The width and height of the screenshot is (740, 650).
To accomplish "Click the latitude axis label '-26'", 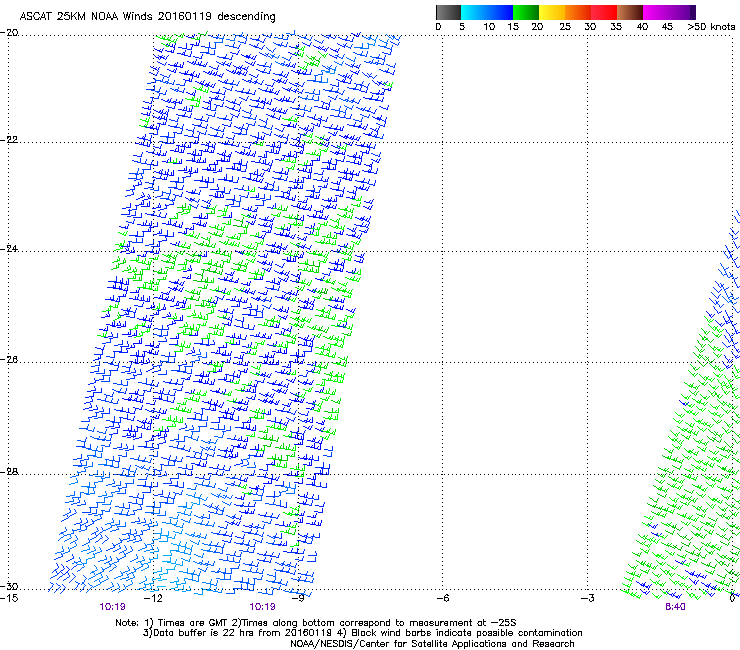I will click(x=9, y=360).
